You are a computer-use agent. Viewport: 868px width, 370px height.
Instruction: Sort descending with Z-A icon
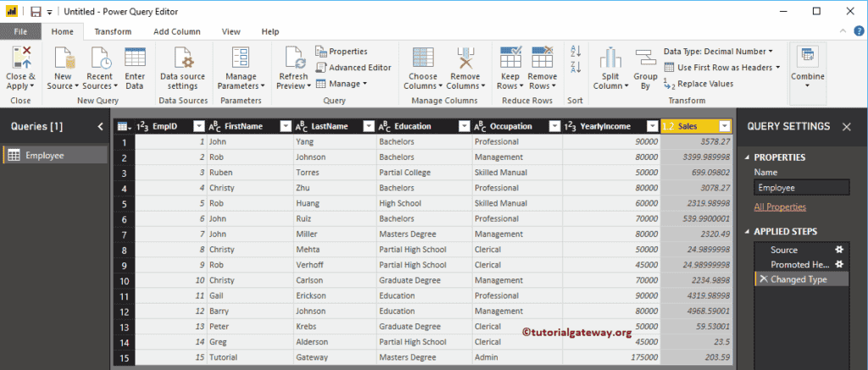[576, 68]
